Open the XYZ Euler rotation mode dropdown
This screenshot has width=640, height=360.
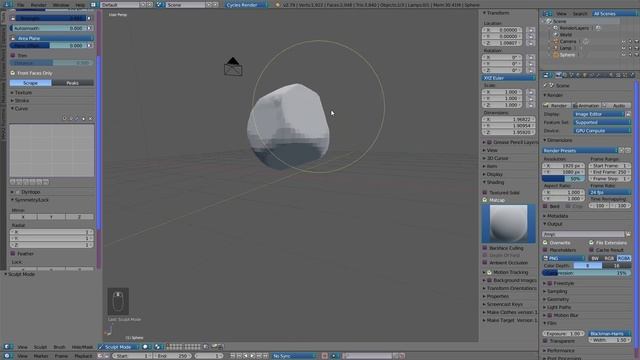pyautogui.click(x=508, y=78)
